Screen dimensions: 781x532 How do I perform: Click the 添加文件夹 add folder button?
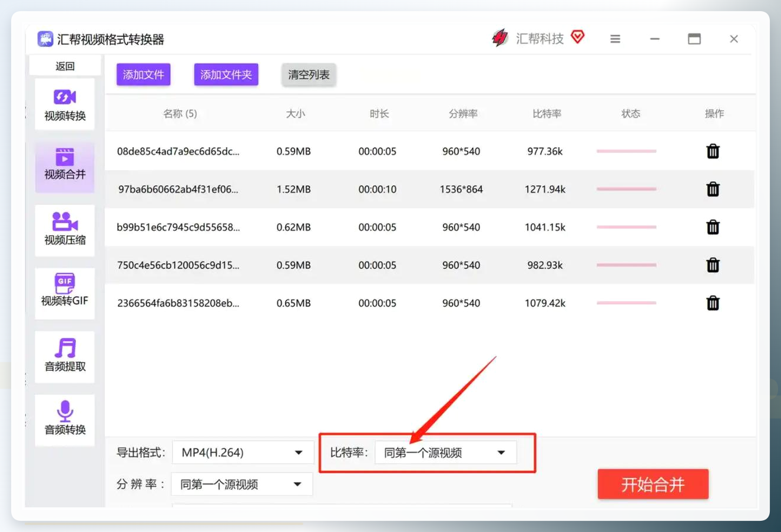(226, 75)
